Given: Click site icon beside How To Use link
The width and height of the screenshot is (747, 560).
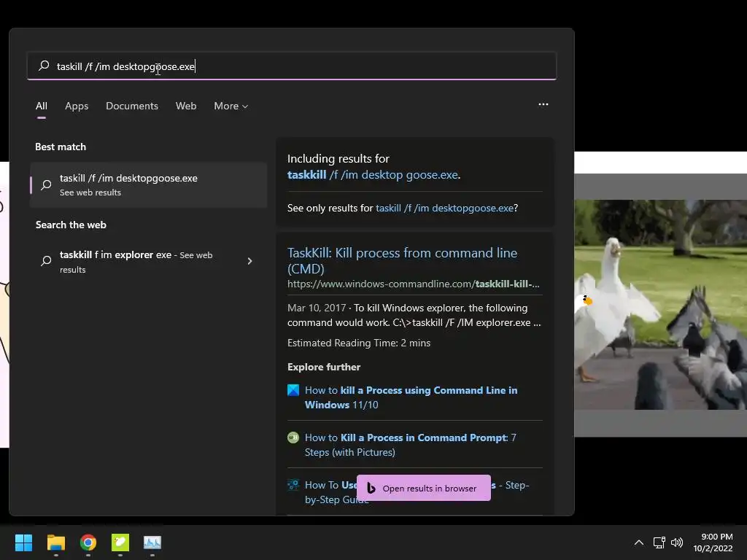Looking at the screenshot, I should pos(293,485).
